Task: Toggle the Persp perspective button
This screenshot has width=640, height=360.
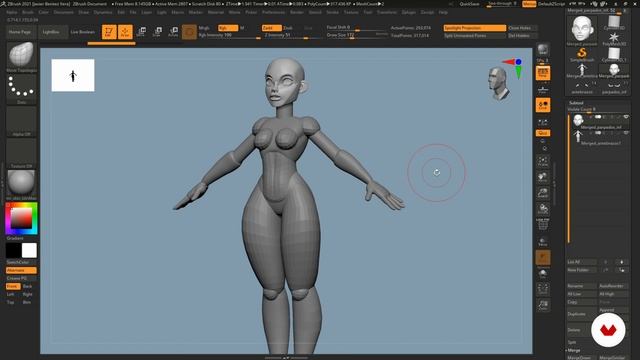Action: 543,73
